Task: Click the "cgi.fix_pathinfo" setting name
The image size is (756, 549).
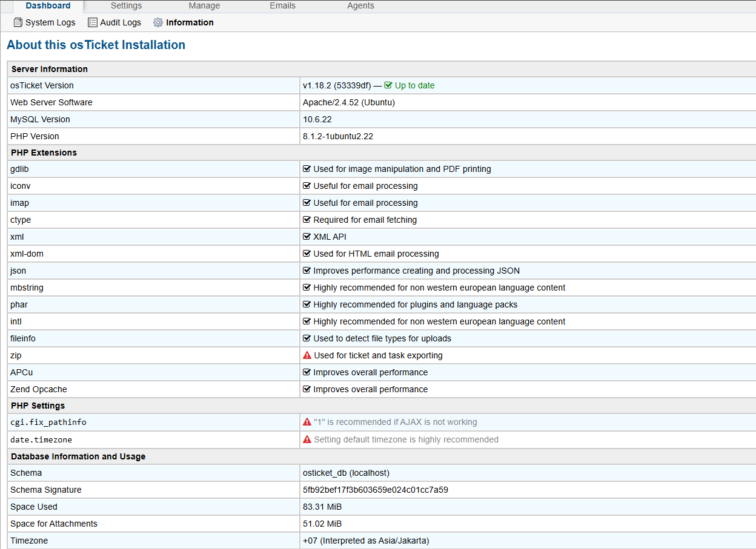Action: (x=48, y=422)
